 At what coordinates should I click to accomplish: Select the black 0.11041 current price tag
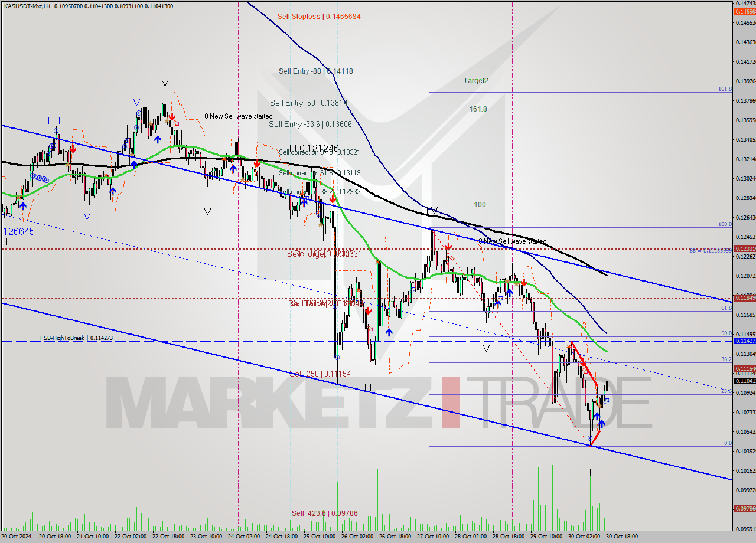[744, 381]
